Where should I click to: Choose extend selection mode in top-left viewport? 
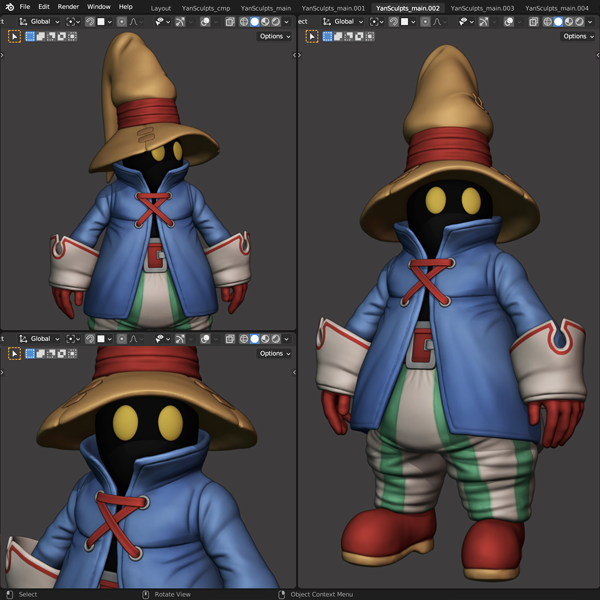pos(41,36)
